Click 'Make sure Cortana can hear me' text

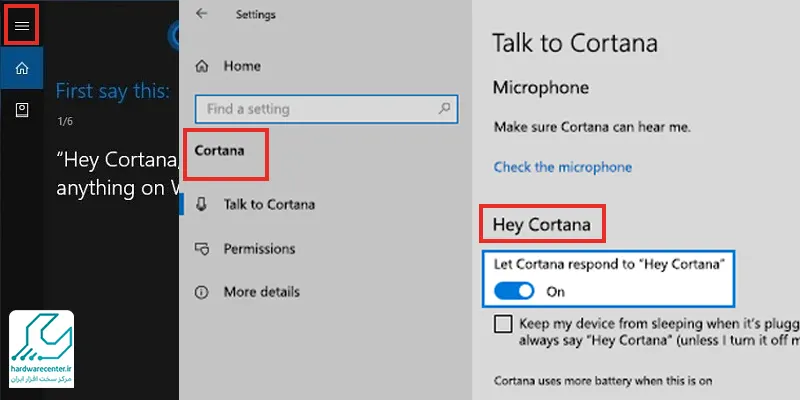click(592, 127)
